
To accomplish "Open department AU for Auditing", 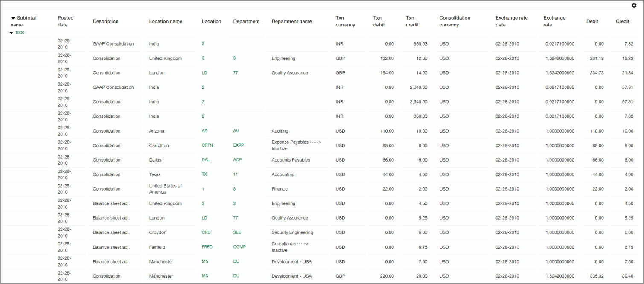I will 236,130.
